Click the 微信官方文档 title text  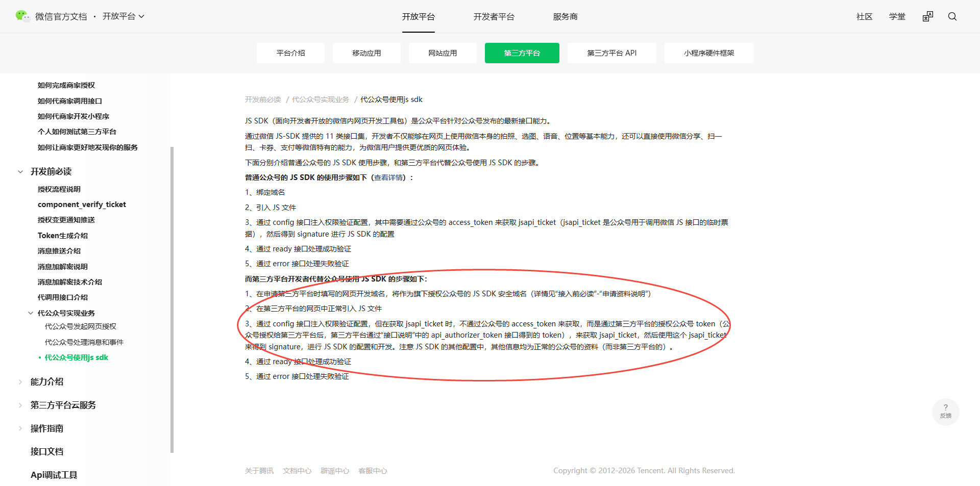(61, 16)
